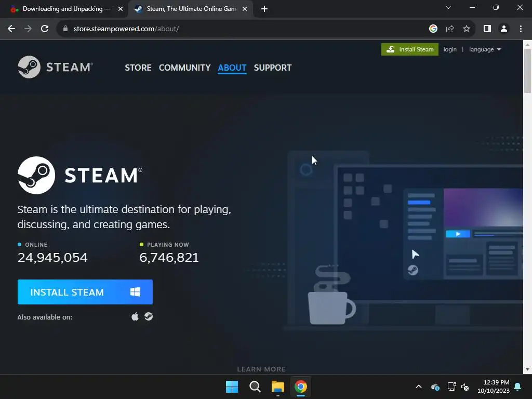View site info via the padlock icon
532x399 pixels.
[x=65, y=29]
